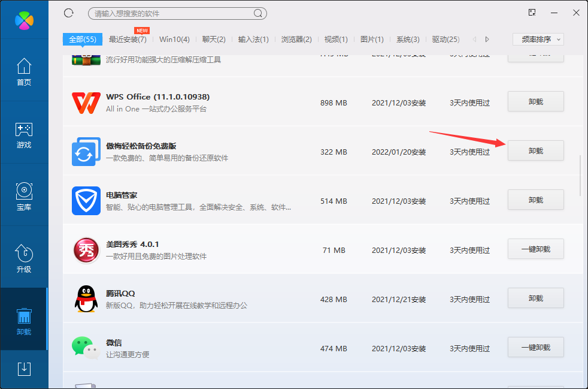Viewport: 588px width, 389px height.
Task: Click the 微信 app icon
Action: pos(86,347)
